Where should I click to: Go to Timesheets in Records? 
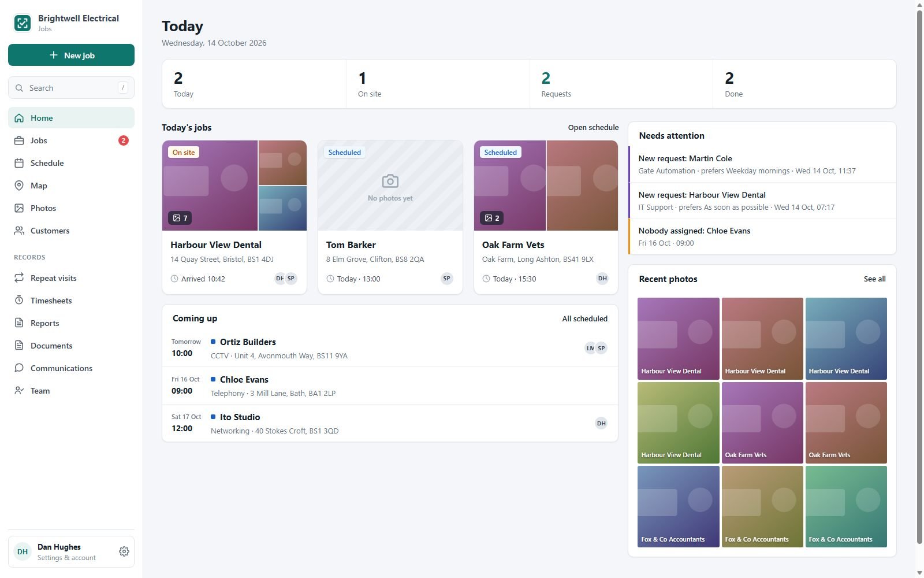(x=71, y=301)
